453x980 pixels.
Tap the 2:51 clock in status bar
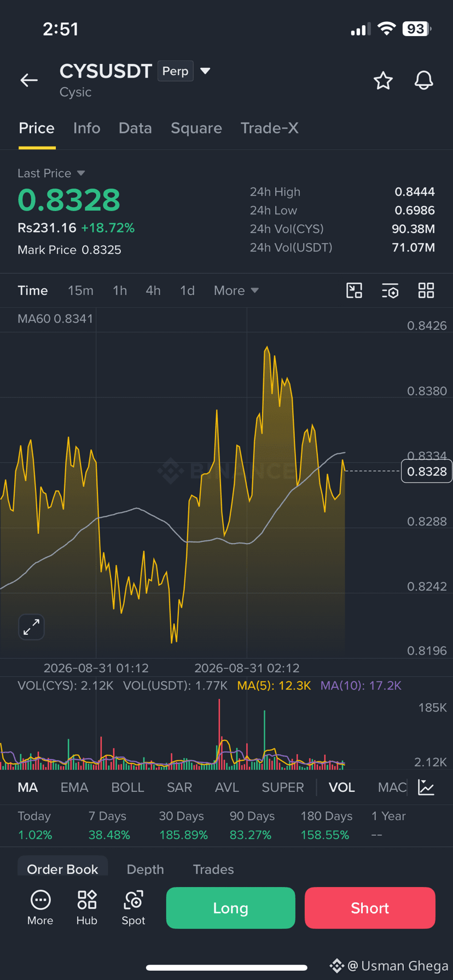click(61, 29)
